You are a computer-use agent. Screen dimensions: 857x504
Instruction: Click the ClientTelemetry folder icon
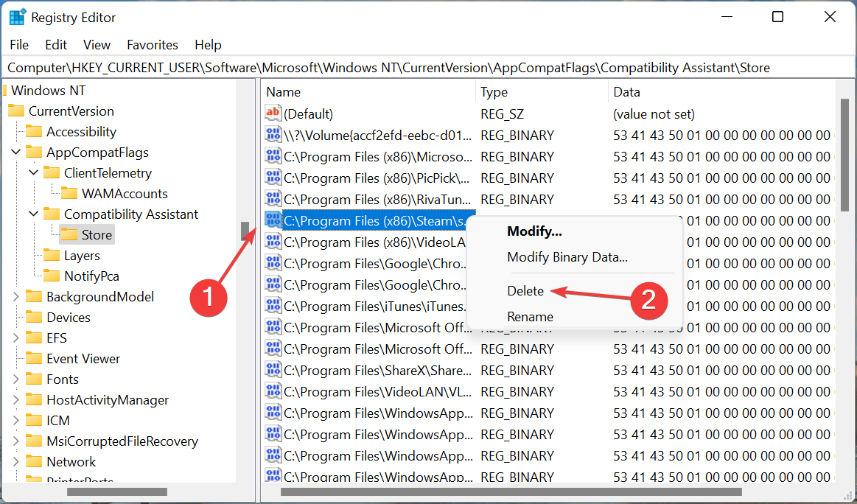pos(52,172)
